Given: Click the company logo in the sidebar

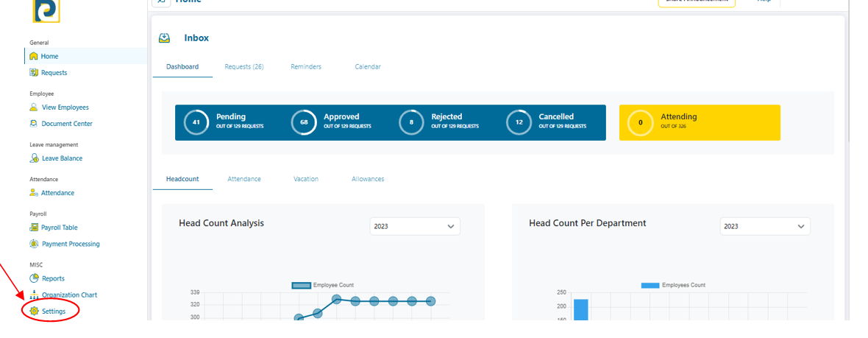Looking at the screenshot, I should 46,11.
